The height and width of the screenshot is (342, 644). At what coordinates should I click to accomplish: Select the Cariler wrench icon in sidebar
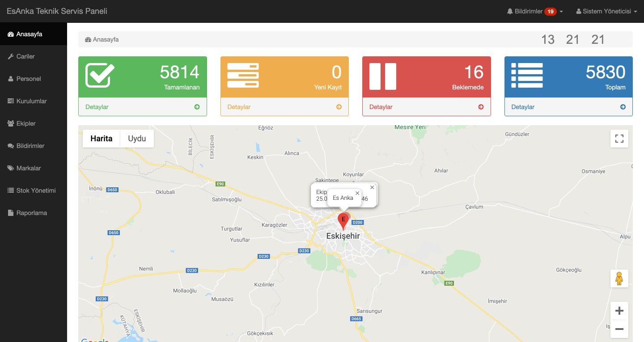[x=10, y=56]
